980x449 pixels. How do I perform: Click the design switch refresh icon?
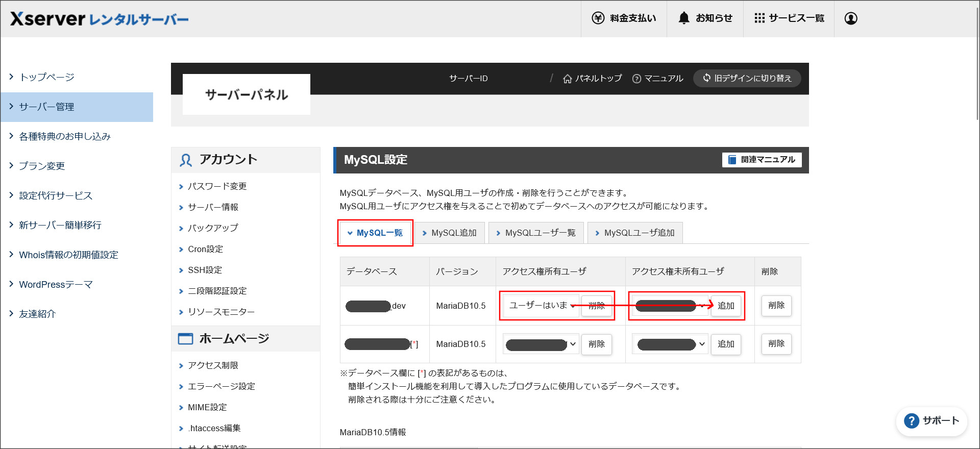coord(707,78)
